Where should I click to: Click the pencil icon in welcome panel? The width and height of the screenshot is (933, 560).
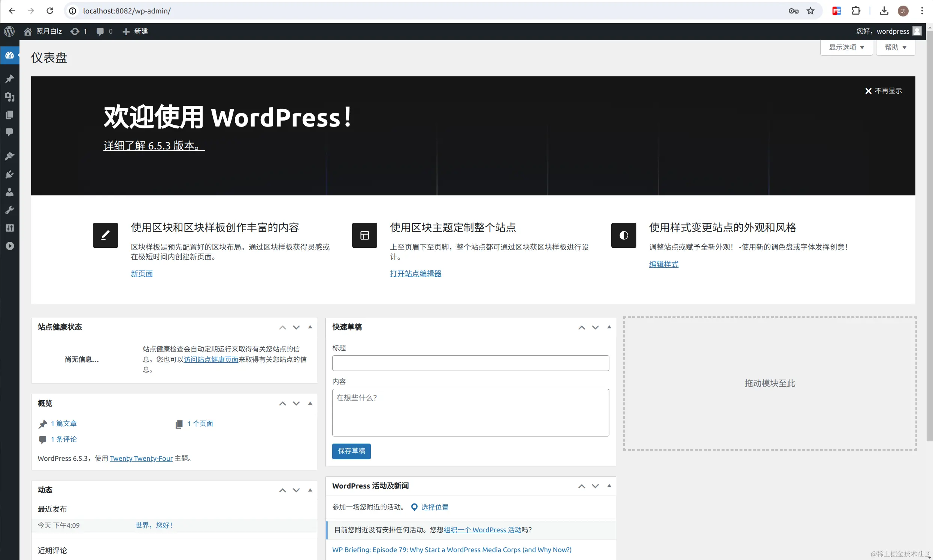105,235
